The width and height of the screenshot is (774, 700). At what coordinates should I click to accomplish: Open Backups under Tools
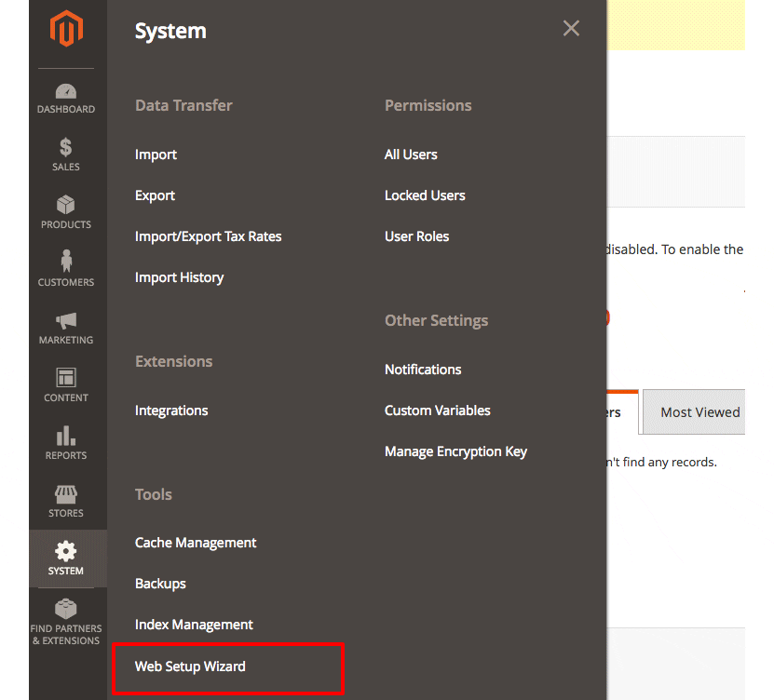point(160,584)
